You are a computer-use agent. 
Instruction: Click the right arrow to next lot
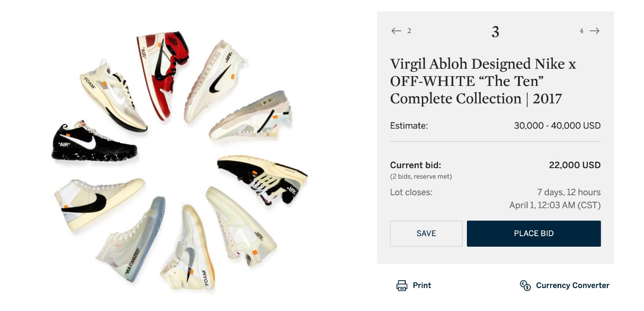[595, 31]
